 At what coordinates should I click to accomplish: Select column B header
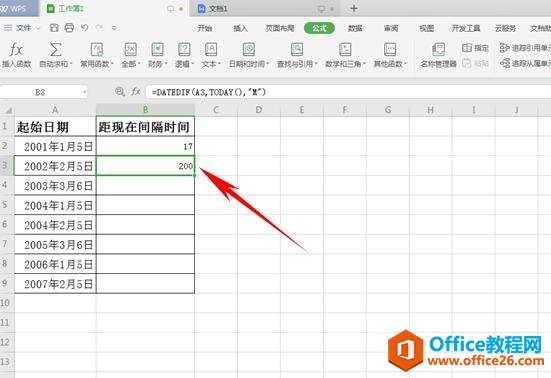(x=145, y=110)
